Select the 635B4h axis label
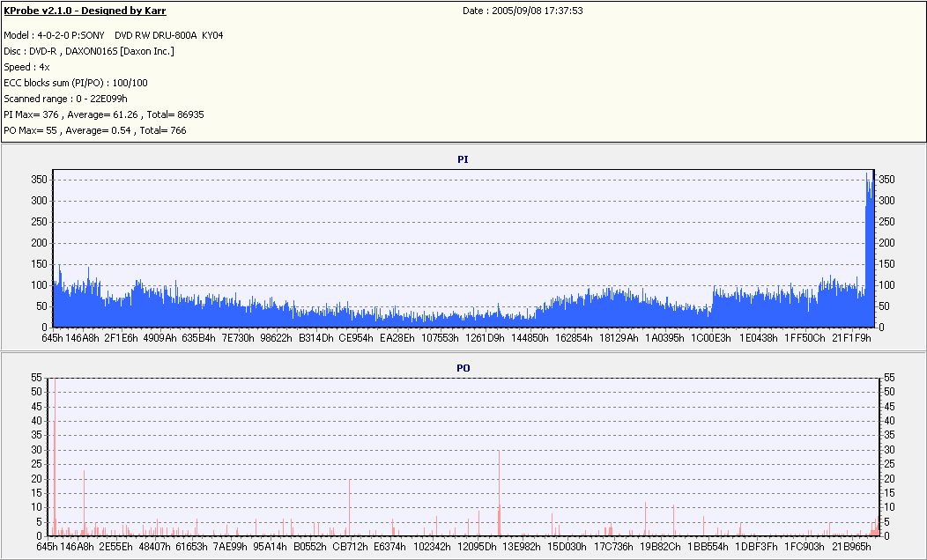927x560 pixels. (x=198, y=338)
